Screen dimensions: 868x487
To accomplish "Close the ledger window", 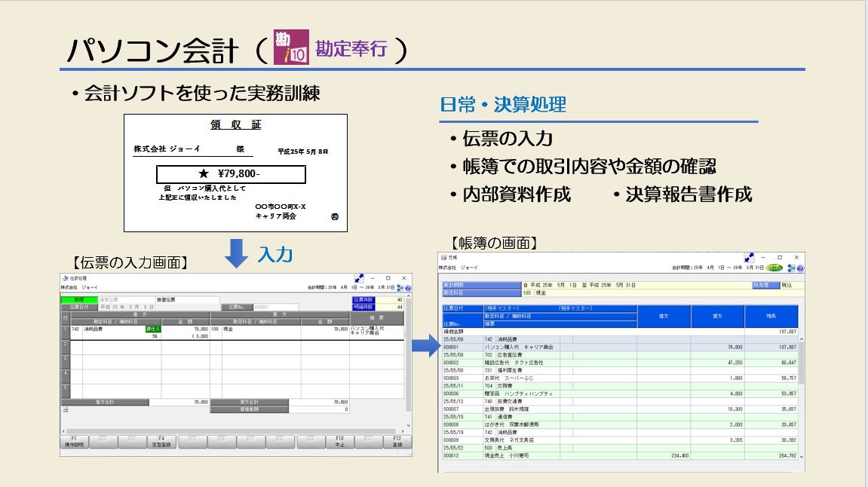I will tap(796, 257).
